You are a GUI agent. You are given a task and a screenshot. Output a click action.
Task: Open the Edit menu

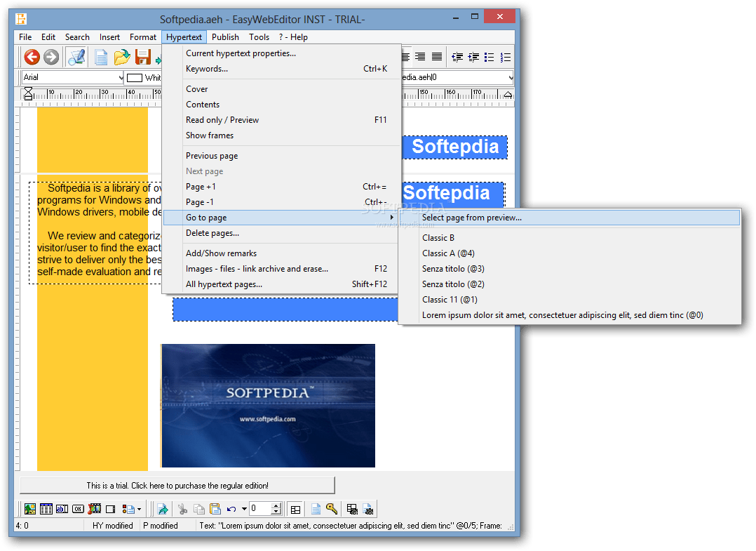click(48, 37)
